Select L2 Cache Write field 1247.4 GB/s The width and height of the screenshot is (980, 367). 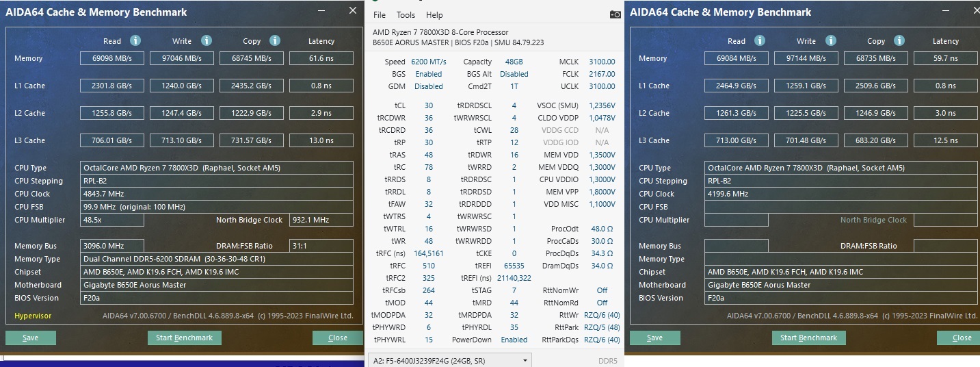182,113
